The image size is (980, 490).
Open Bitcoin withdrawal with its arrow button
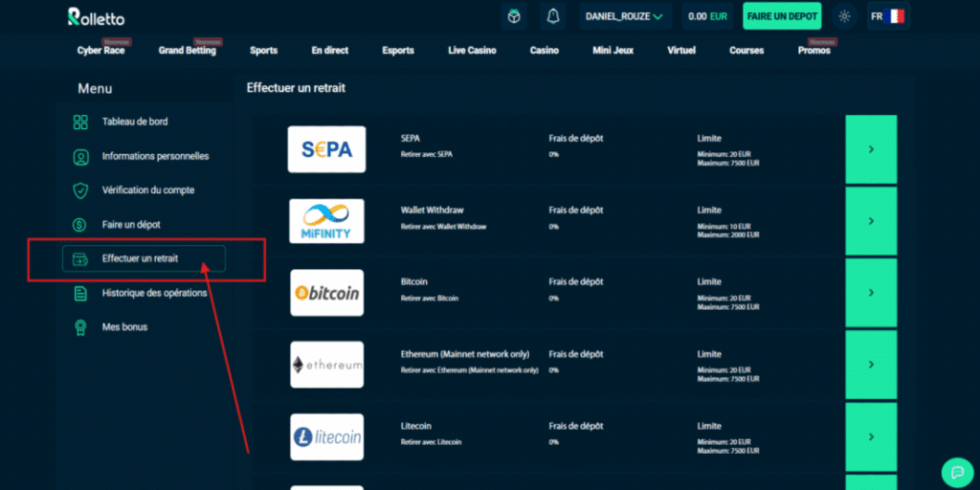click(871, 293)
